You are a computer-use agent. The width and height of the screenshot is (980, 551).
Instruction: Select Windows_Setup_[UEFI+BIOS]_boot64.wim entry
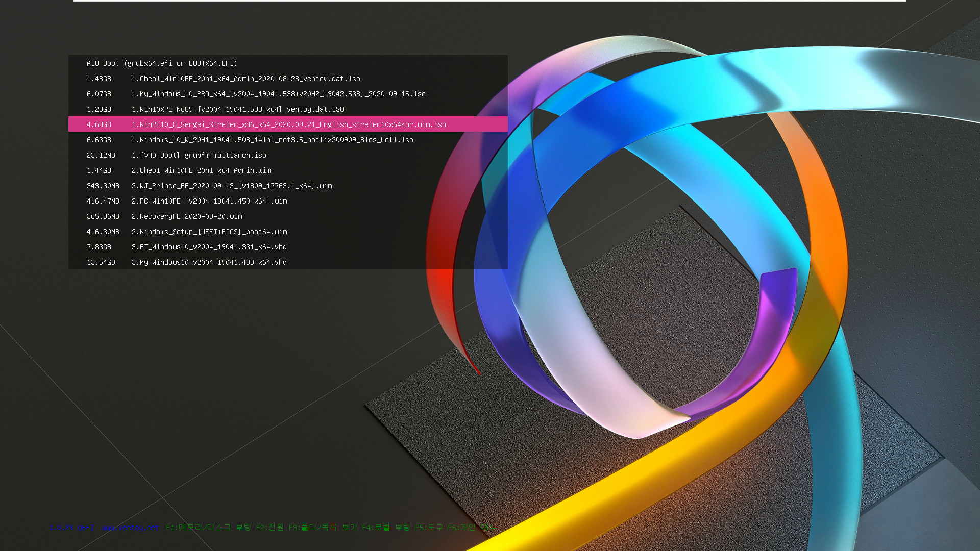coord(288,232)
